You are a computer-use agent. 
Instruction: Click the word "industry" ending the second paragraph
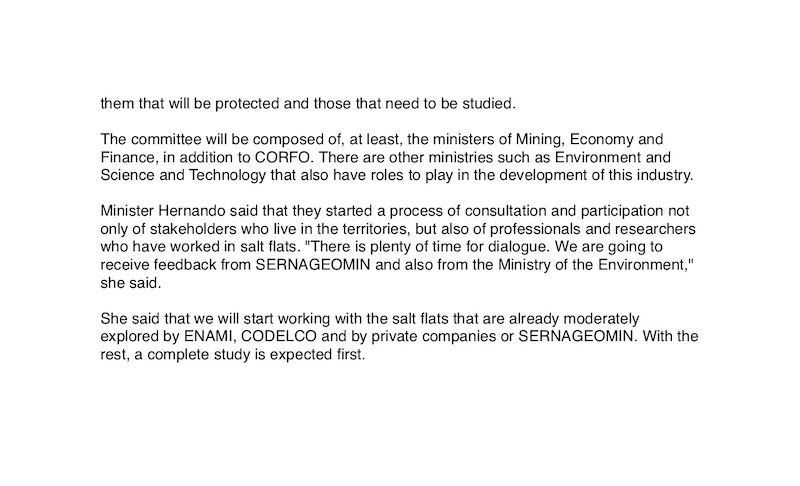coord(666,178)
